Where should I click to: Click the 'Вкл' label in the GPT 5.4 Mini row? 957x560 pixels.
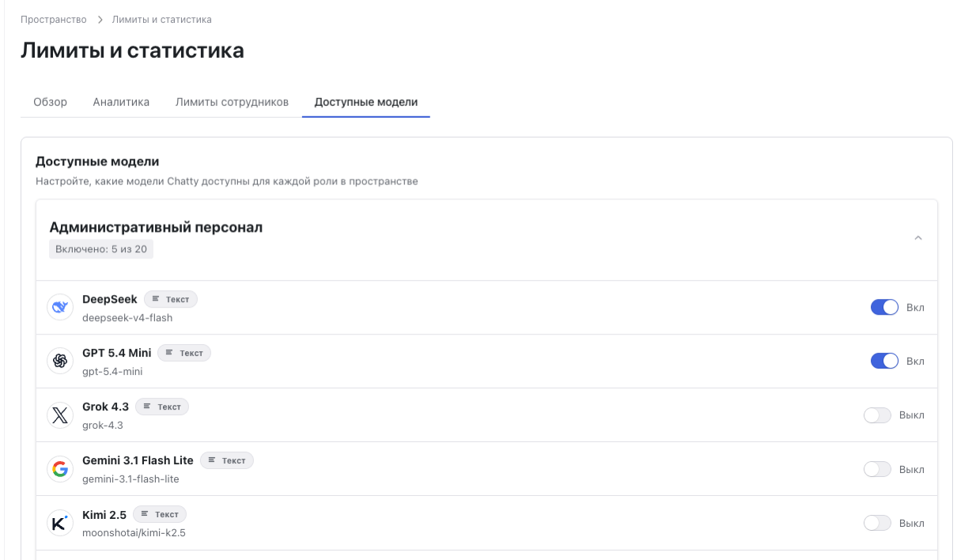[x=915, y=361]
